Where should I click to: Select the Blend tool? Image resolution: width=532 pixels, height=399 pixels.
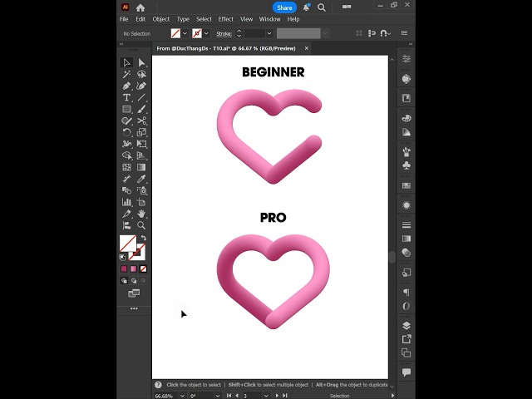pyautogui.click(x=126, y=190)
